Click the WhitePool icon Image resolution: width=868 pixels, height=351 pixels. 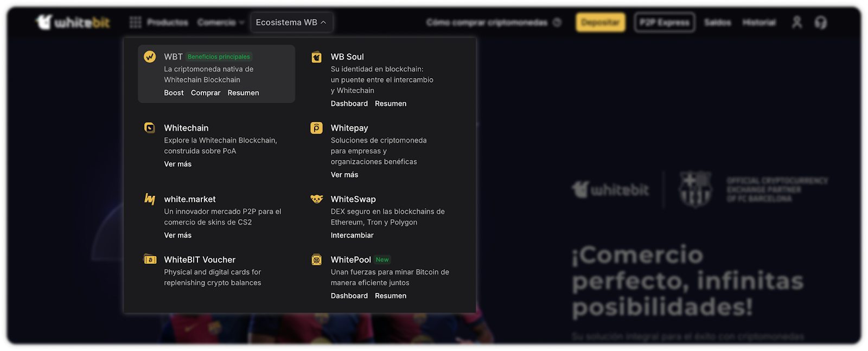coord(316,260)
